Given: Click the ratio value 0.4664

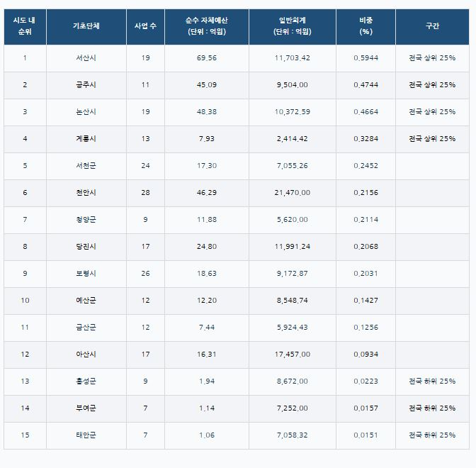Looking at the screenshot, I should pyautogui.click(x=365, y=112).
